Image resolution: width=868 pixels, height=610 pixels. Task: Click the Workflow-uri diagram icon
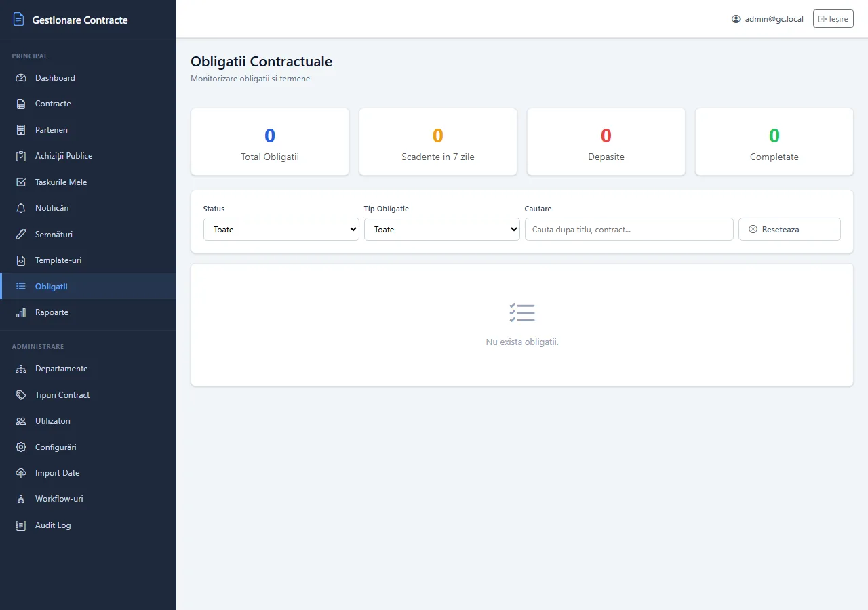tap(21, 499)
